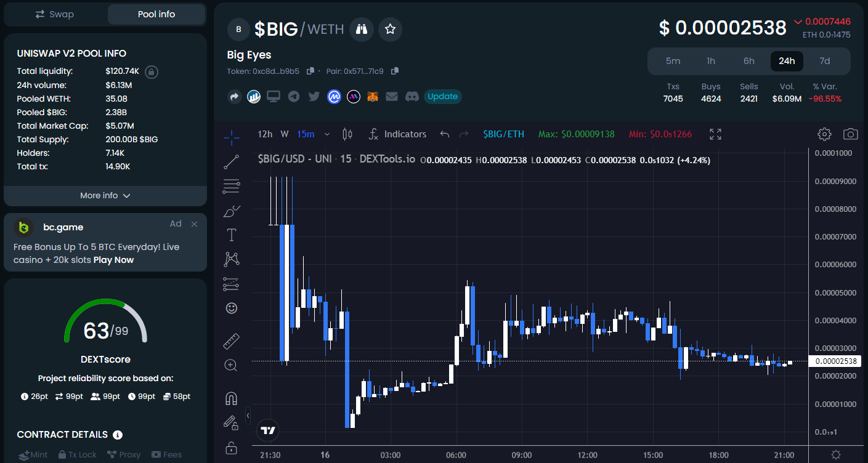The image size is (868, 463).
Task: Click the MetaMask fox icon
Action: tap(373, 97)
